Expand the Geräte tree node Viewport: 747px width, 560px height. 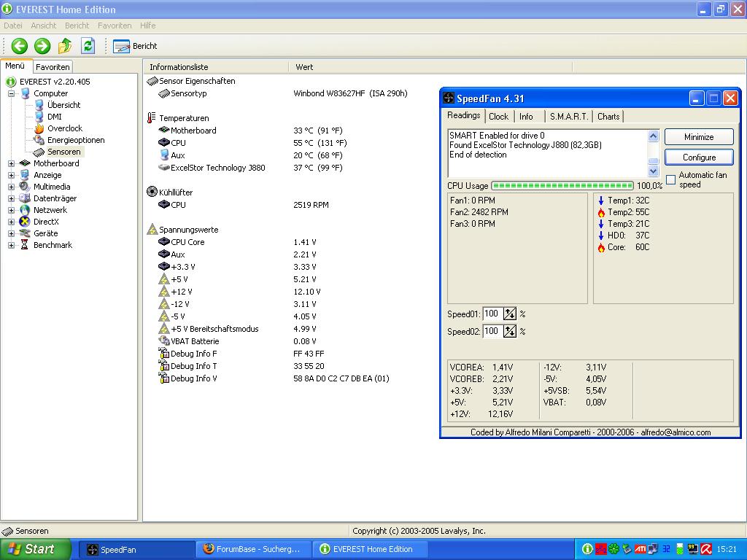tap(11, 234)
